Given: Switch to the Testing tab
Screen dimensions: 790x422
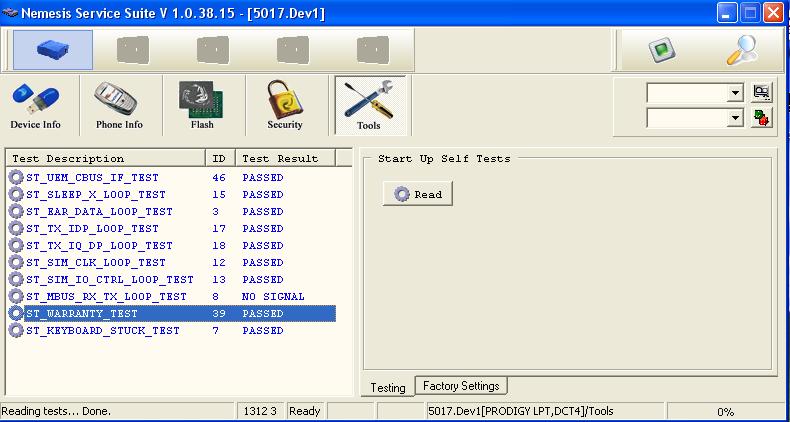Looking at the screenshot, I should (x=387, y=387).
